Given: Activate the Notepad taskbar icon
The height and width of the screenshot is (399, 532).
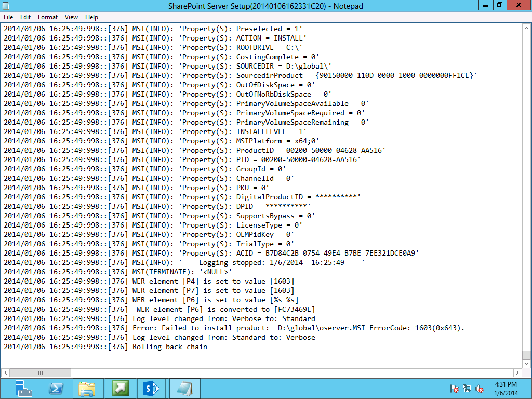Looking at the screenshot, I should 184,388.
